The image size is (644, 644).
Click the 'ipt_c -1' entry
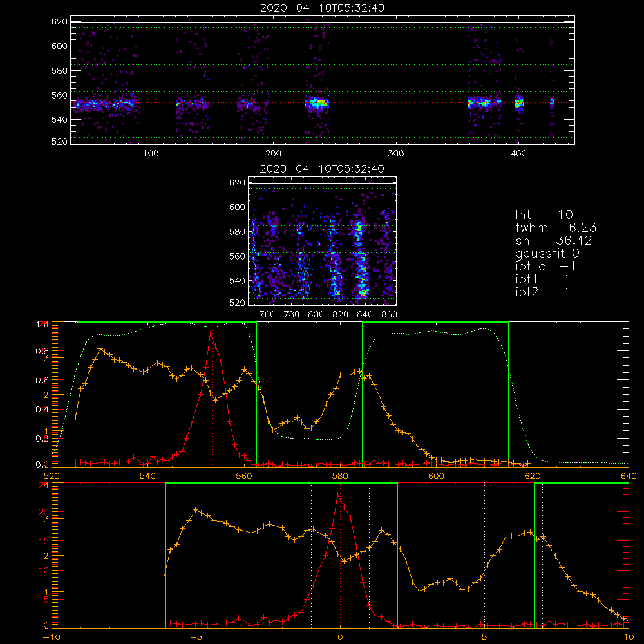tap(545, 267)
